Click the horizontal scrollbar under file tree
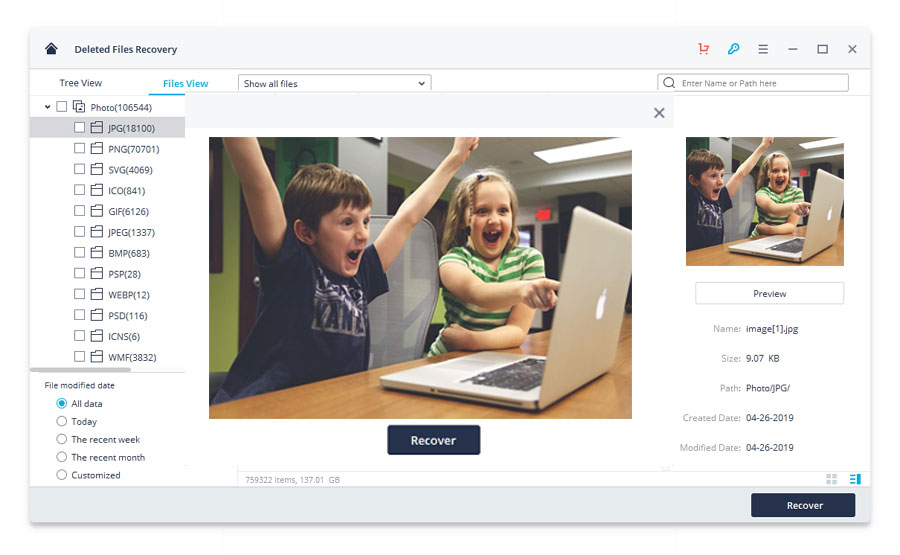The image size is (900, 555). 80,370
